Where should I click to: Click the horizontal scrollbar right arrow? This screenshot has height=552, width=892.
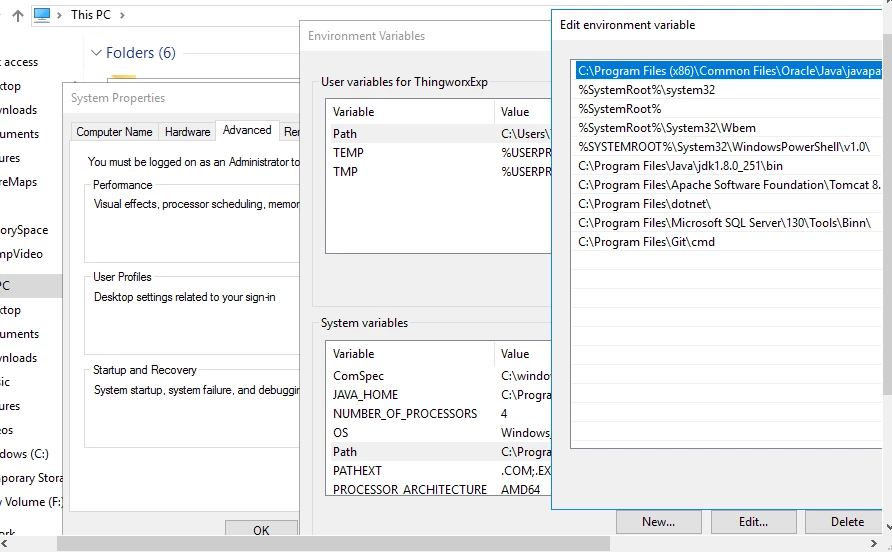pos(874,544)
